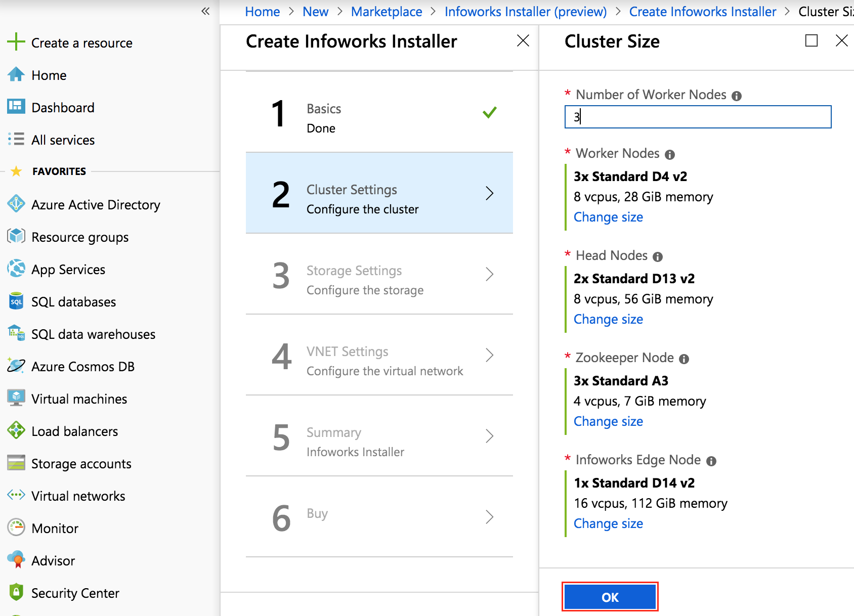Open All services from sidebar
Image resolution: width=854 pixels, height=616 pixels.
point(63,140)
